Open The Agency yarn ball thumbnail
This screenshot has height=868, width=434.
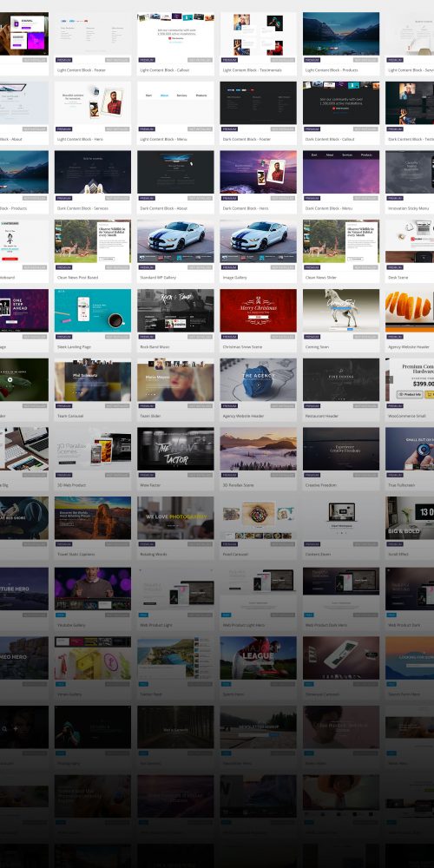tap(258, 380)
